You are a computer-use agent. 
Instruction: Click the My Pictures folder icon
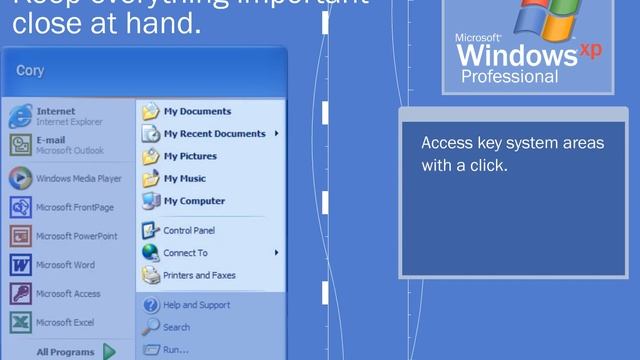pos(151,156)
